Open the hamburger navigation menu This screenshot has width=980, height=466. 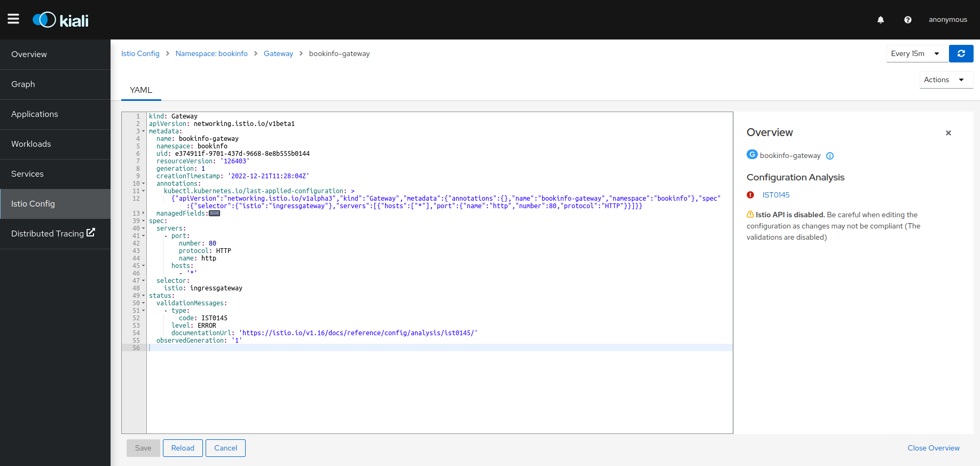13,19
